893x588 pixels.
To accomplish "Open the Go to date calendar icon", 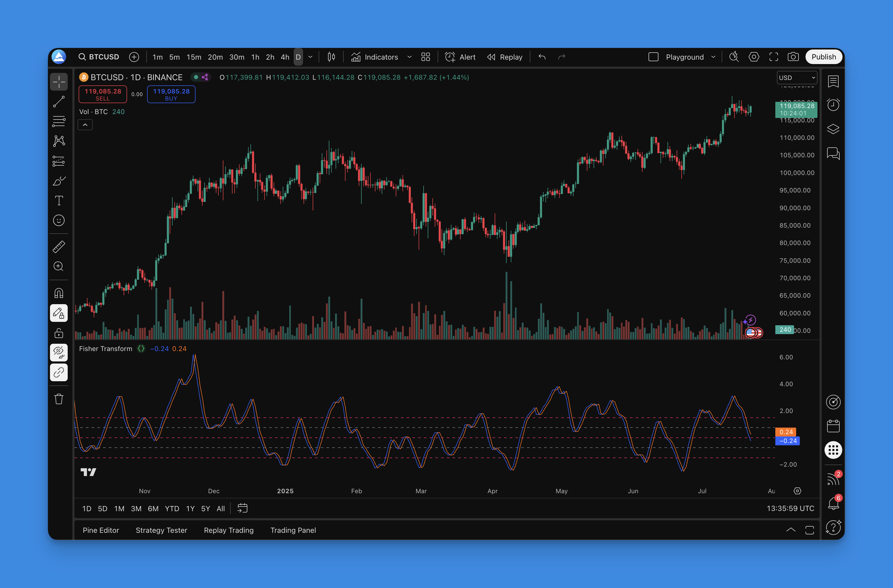I will [242, 508].
